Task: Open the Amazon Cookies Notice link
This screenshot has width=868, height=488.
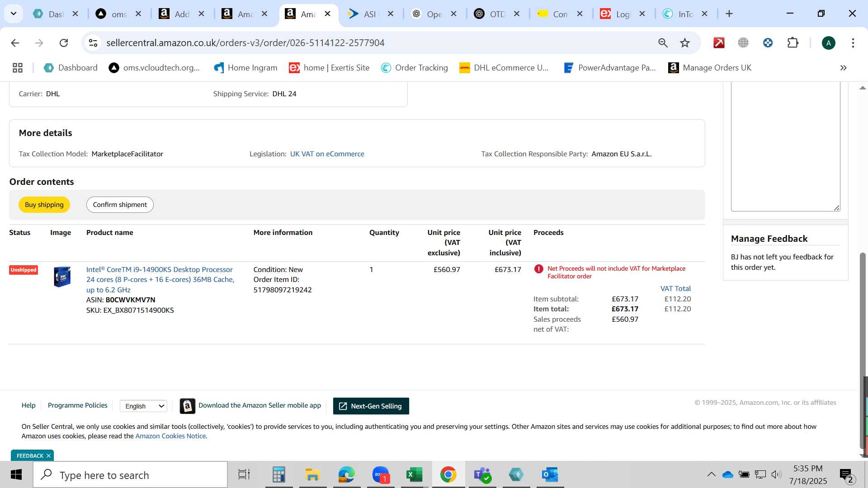Action: (x=170, y=436)
